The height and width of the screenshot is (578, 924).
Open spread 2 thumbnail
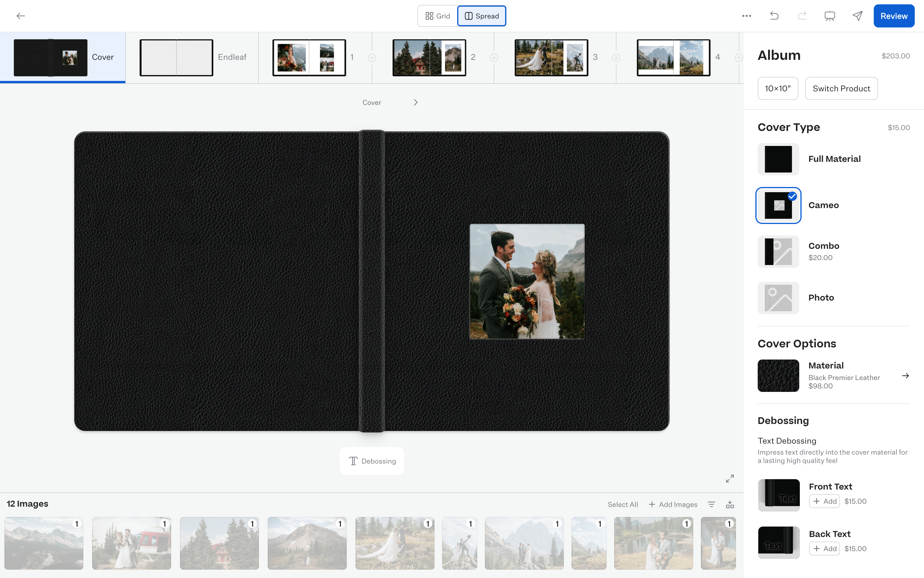[429, 58]
